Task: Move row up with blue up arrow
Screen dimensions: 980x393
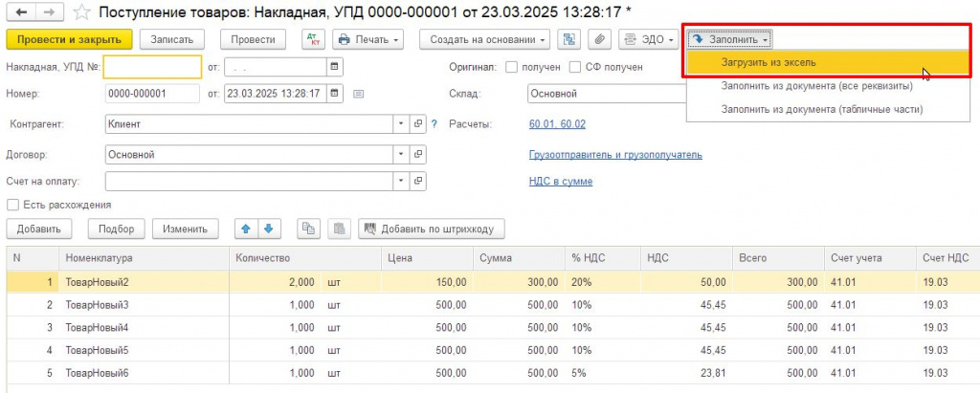Action: (x=246, y=229)
